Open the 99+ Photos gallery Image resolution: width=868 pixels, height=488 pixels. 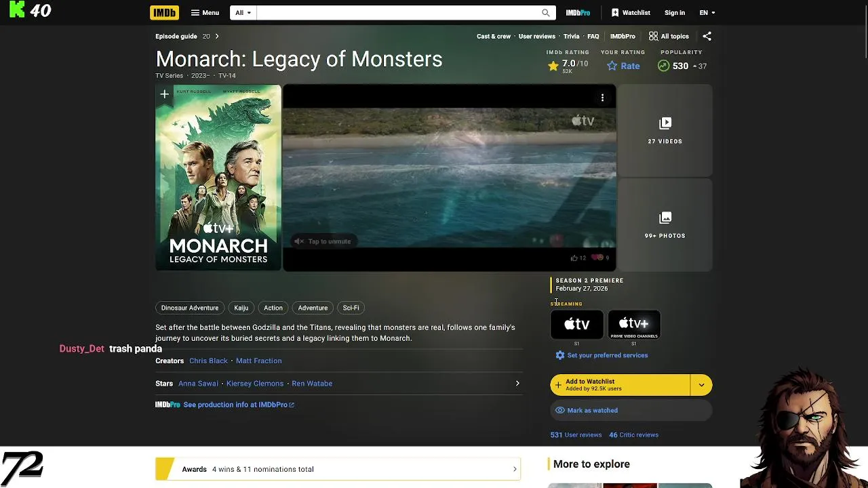coord(665,225)
